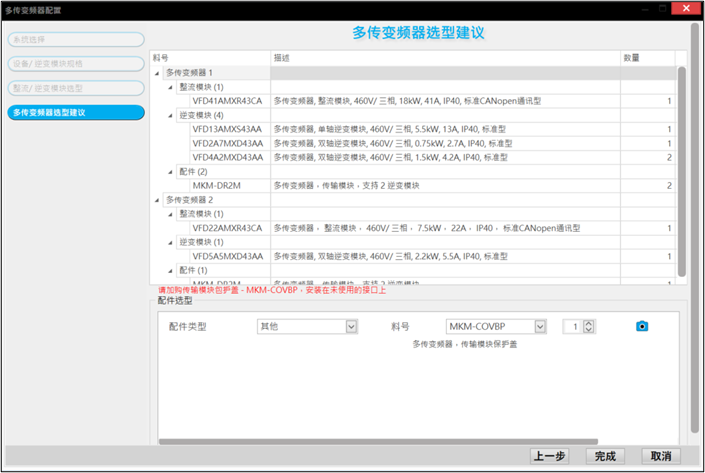This screenshot has width=705, height=473.
Task: Collapse the 逆变模块 (4) group
Action: pos(171,115)
